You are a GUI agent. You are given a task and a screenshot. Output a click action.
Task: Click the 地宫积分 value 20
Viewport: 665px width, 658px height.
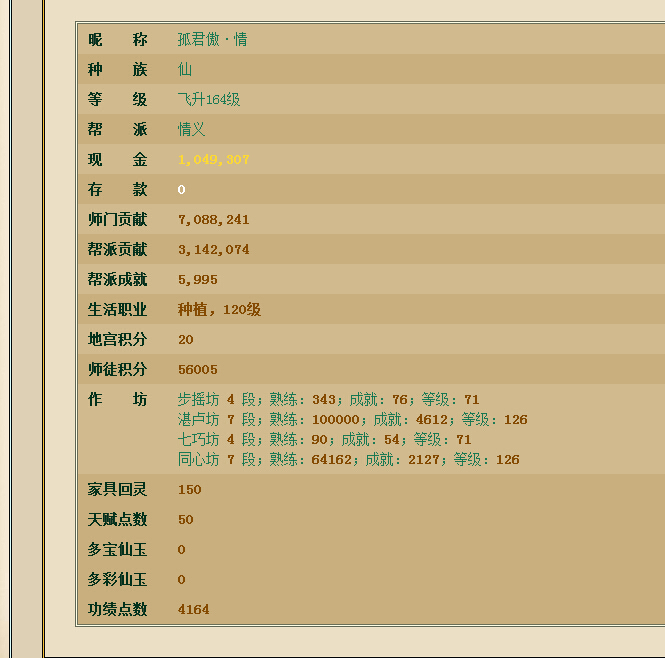click(186, 340)
